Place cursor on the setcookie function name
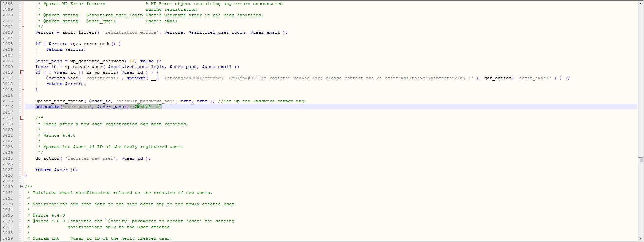 click(47, 107)
